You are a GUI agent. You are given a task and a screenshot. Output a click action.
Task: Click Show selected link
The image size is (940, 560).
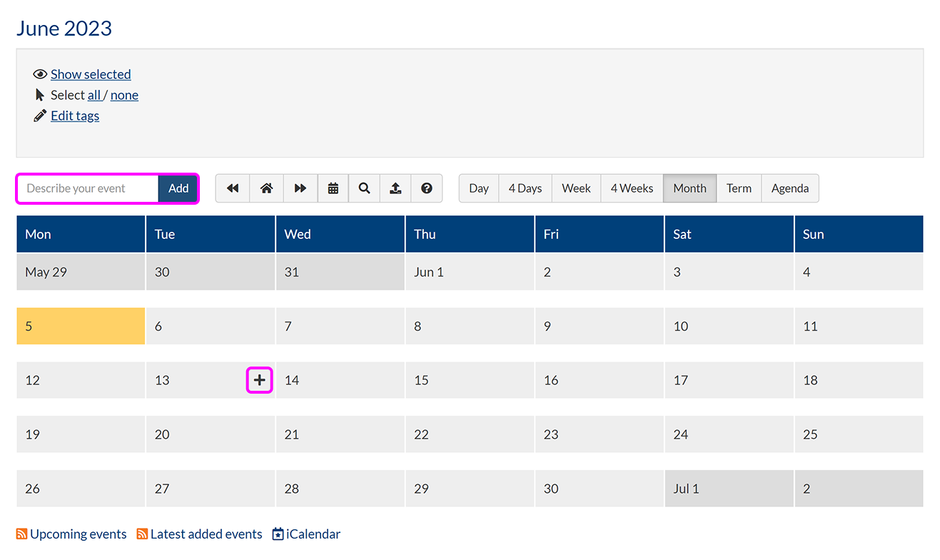pos(91,74)
